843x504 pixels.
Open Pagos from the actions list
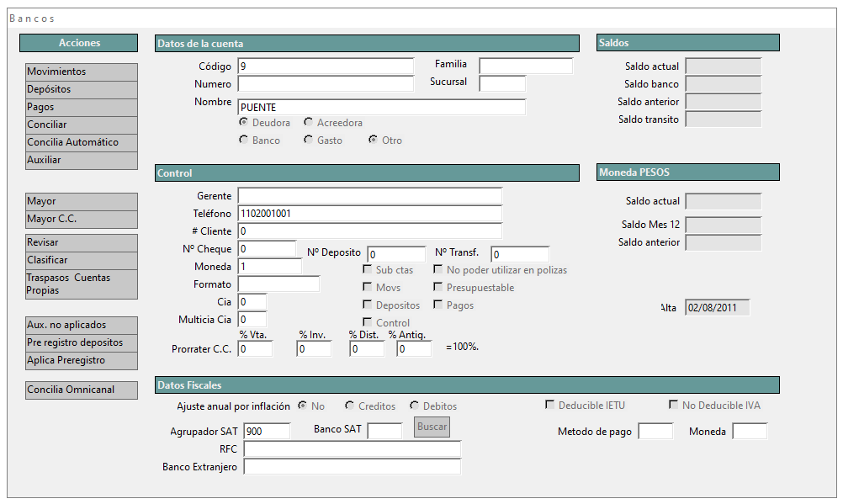pyautogui.click(x=82, y=108)
